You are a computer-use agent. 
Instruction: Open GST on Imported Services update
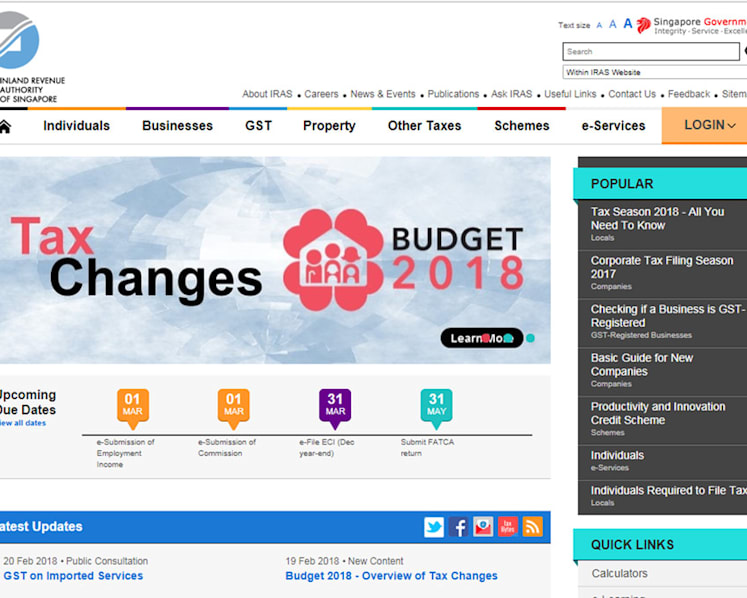(x=73, y=576)
